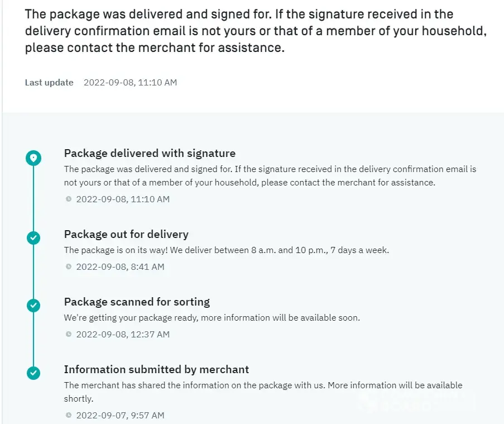Viewport: 504px width, 424px height.
Task: Click clock icon beside 9:57 AM timestamp
Action: tap(69, 416)
